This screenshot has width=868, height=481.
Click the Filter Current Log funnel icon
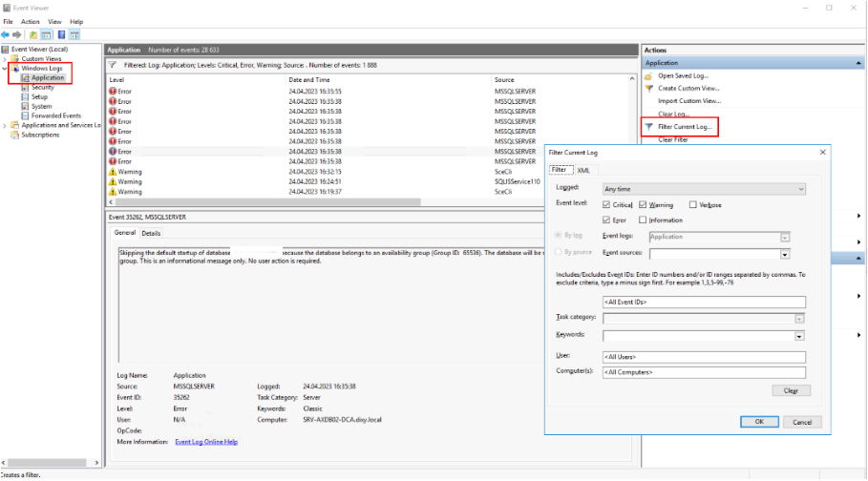649,127
